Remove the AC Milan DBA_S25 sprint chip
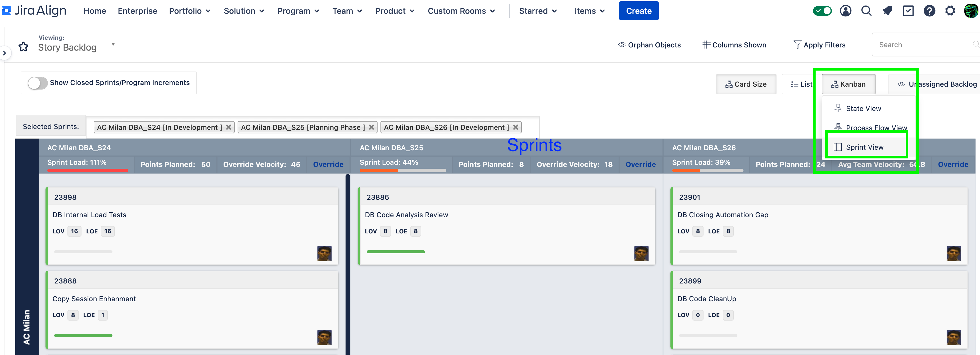 [371, 127]
